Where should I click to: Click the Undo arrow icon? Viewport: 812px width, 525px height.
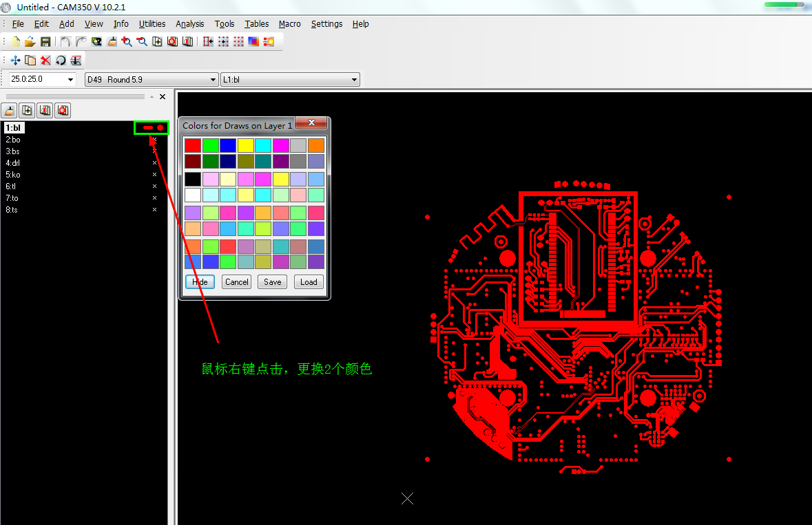coord(65,42)
